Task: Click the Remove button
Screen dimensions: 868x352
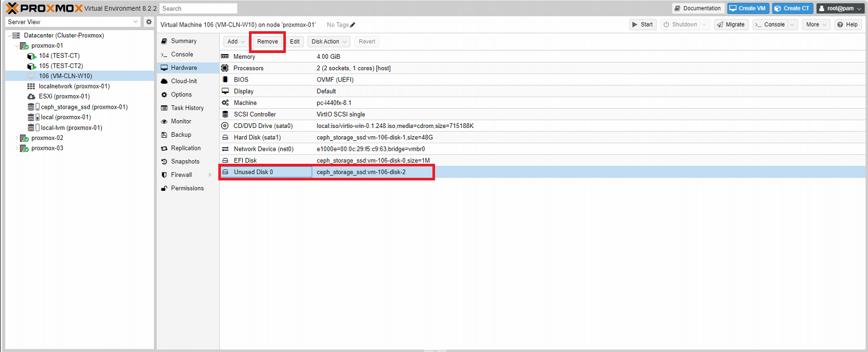Action: 267,42
